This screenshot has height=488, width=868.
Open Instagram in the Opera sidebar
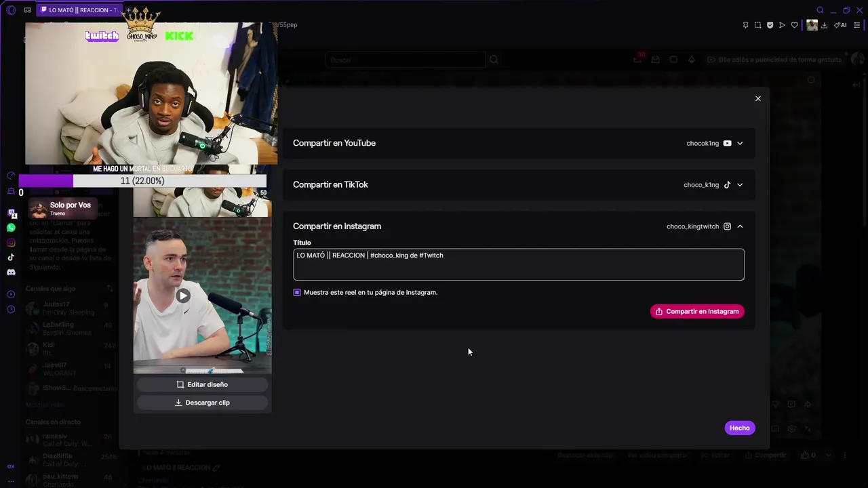click(11, 243)
